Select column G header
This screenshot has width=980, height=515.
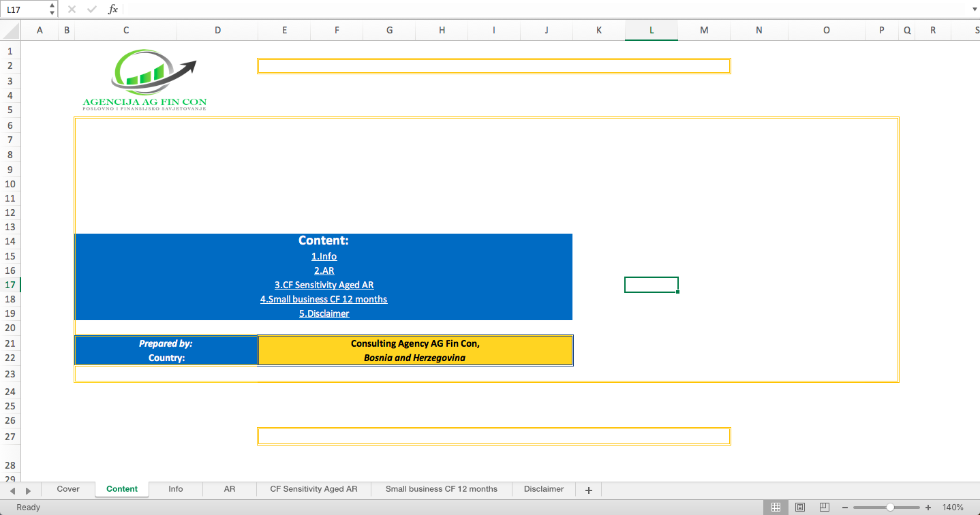click(x=389, y=30)
